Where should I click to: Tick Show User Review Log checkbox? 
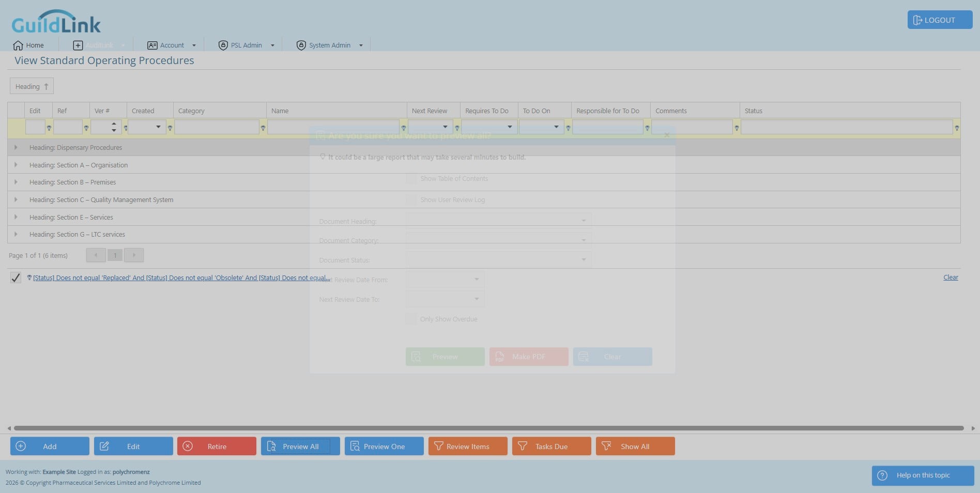click(411, 199)
